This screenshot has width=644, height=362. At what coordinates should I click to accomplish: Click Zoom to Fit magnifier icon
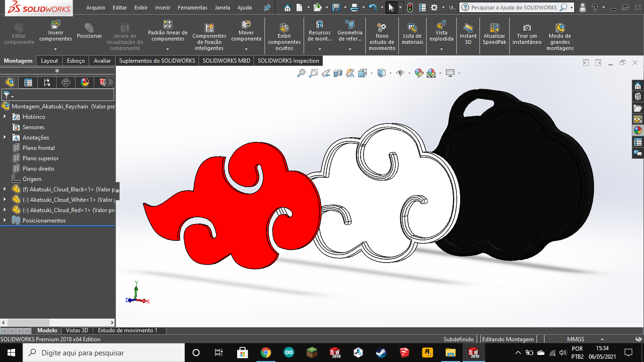[301, 73]
